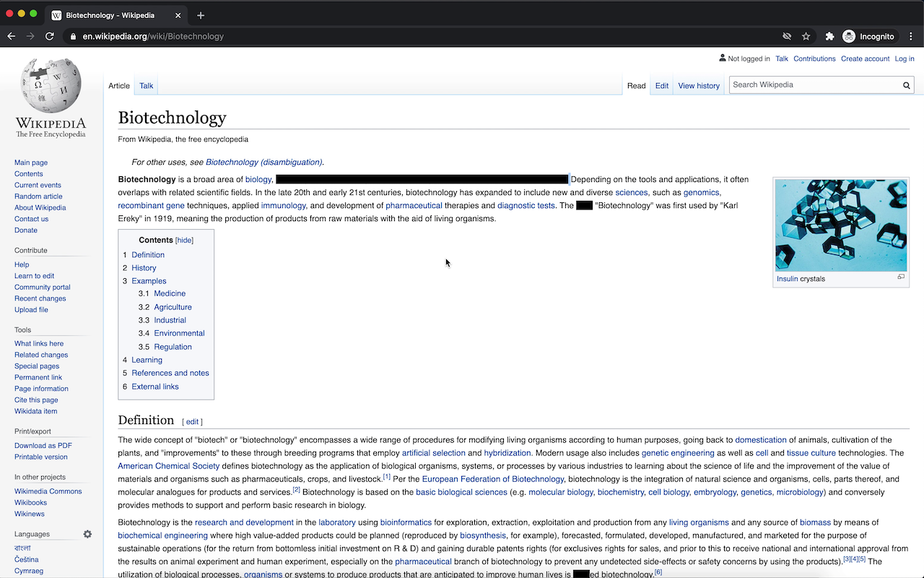
Task: Reload the page with refresh icon
Action: tap(50, 36)
